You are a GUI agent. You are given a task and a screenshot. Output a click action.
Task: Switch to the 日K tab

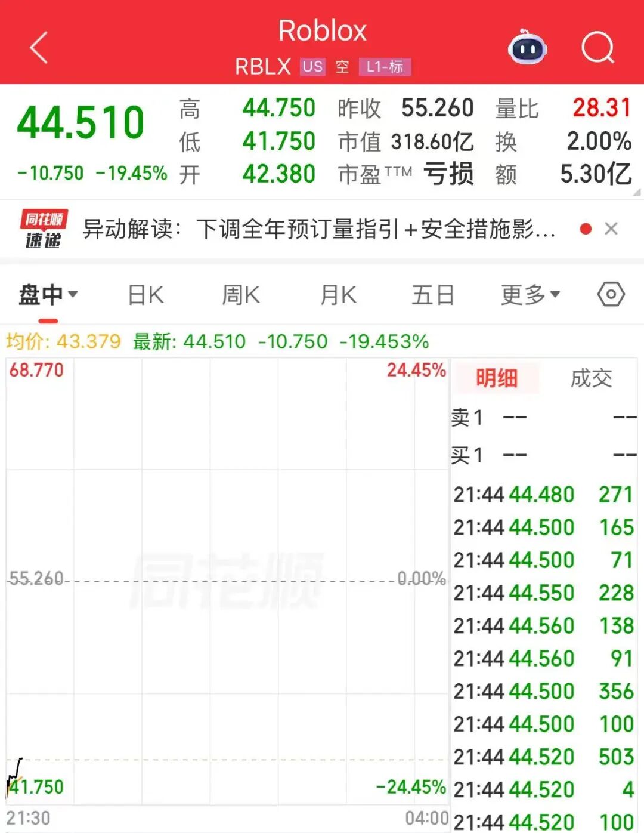[145, 295]
